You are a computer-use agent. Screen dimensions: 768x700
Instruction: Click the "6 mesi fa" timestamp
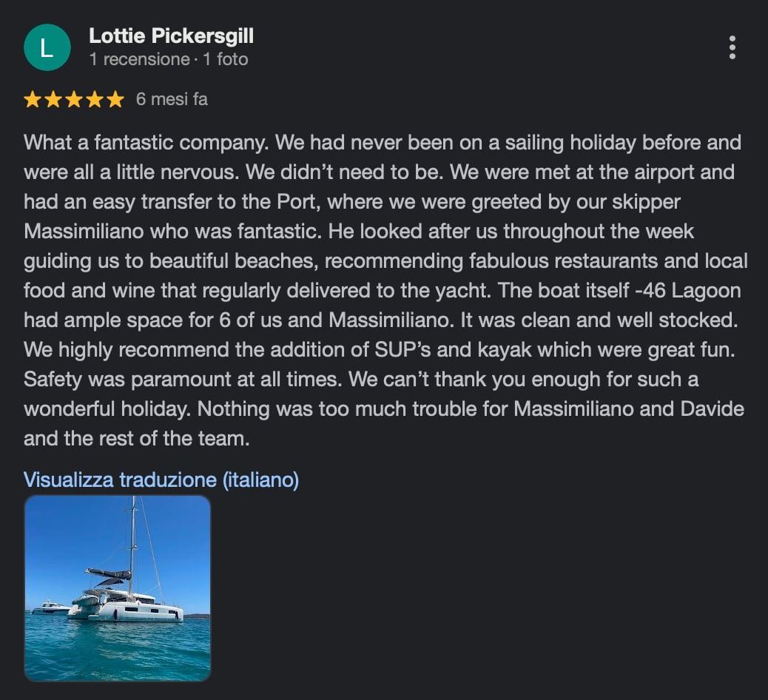[172, 99]
